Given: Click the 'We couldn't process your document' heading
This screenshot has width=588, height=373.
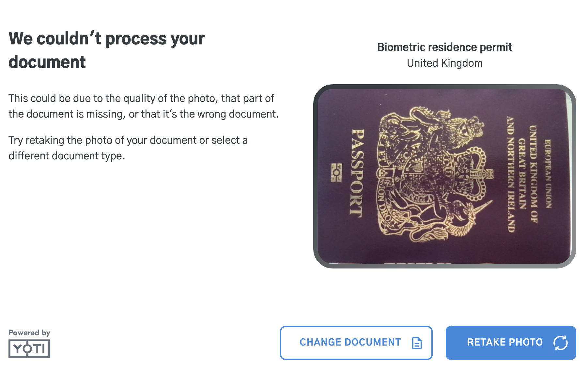Looking at the screenshot, I should point(106,50).
